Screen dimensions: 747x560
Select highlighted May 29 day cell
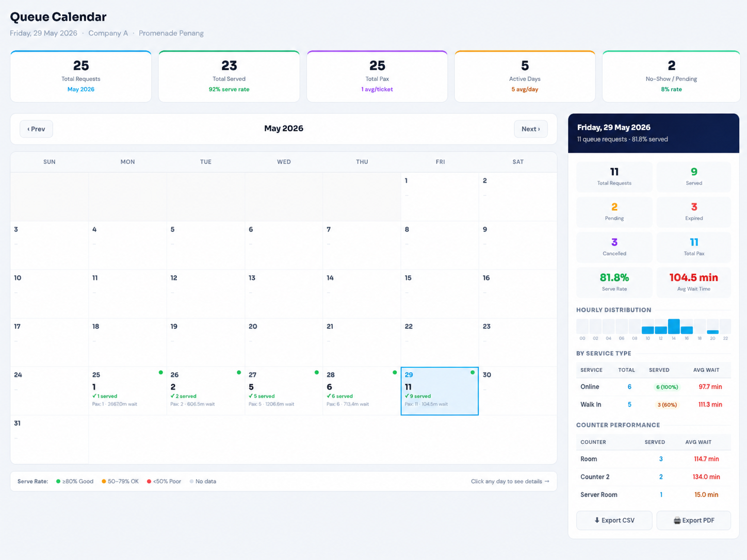[440, 391]
